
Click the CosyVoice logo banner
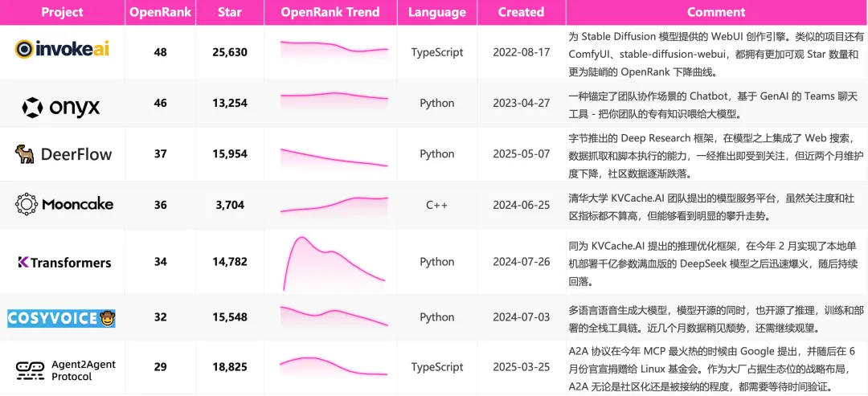tap(61, 318)
